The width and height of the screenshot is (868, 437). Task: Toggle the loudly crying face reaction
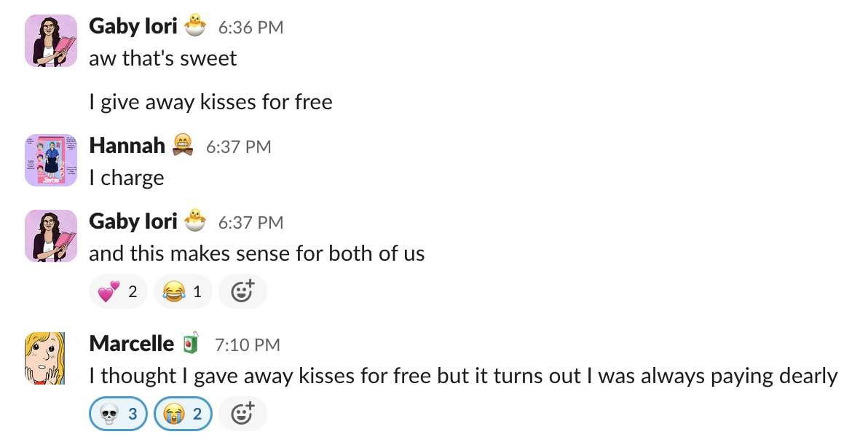click(183, 414)
